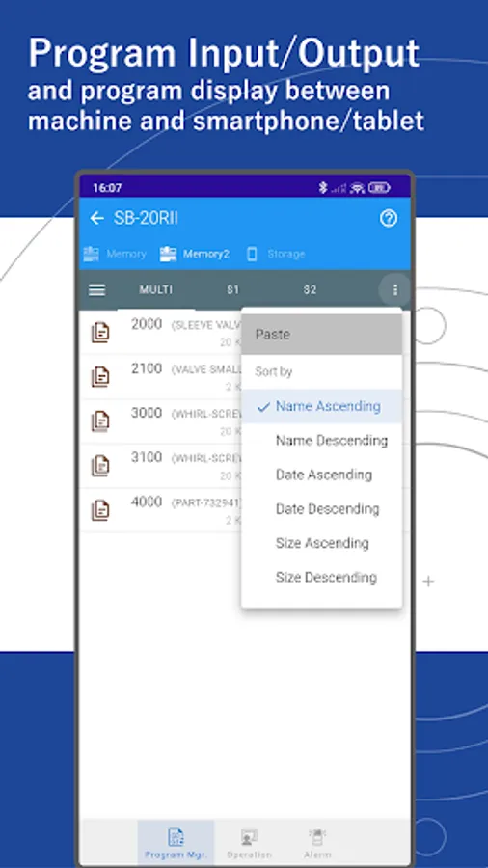Click the file icon for program 2000

point(100,333)
